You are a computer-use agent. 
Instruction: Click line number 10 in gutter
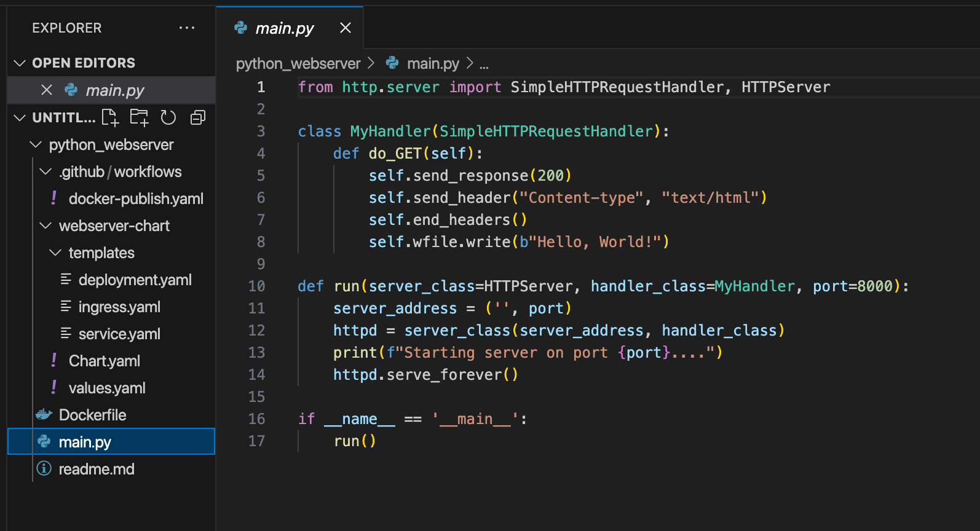pyautogui.click(x=256, y=286)
